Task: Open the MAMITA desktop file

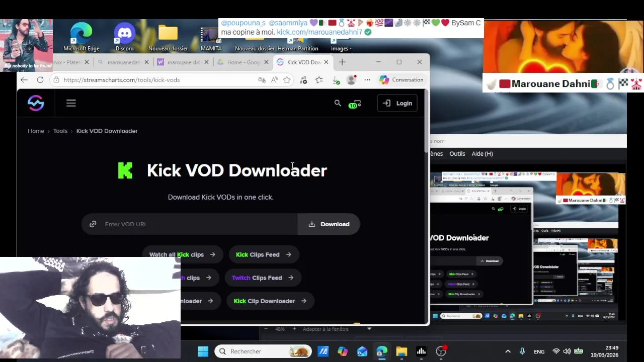Action: click(x=211, y=39)
